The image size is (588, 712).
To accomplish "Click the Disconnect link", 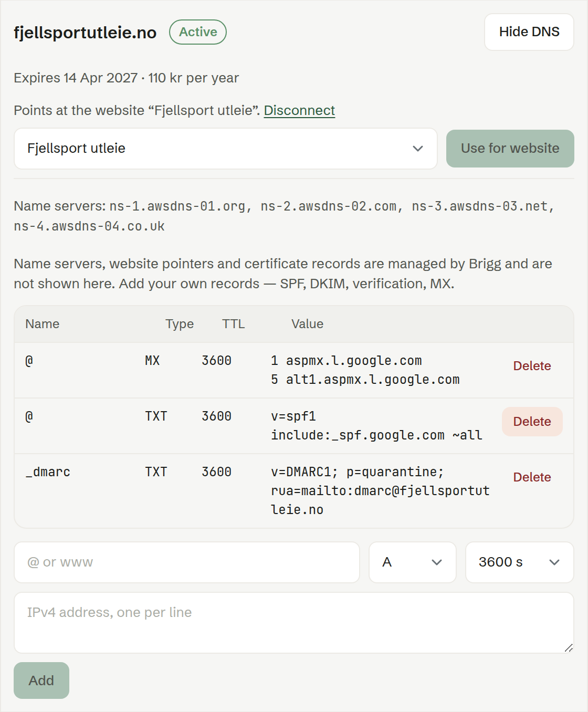I will point(299,110).
